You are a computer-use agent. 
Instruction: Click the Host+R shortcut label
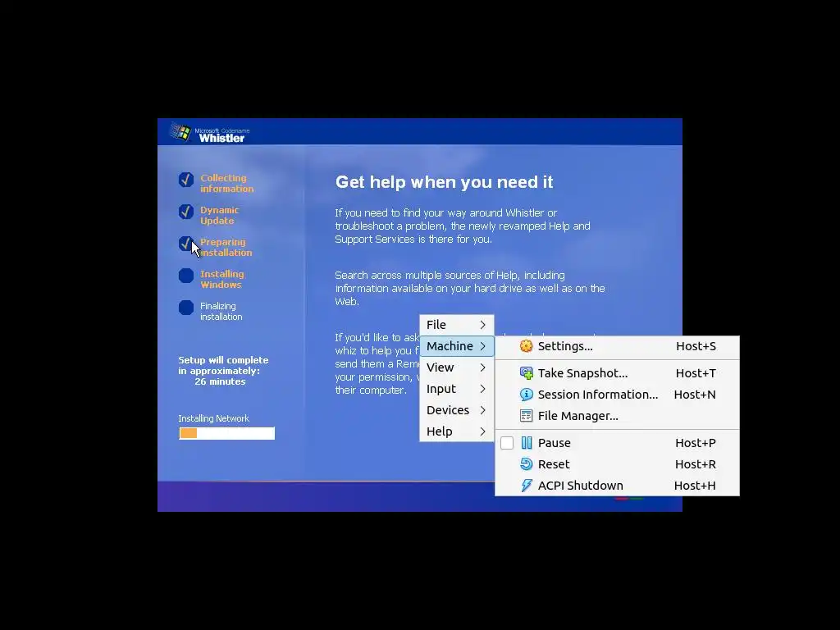click(x=696, y=464)
